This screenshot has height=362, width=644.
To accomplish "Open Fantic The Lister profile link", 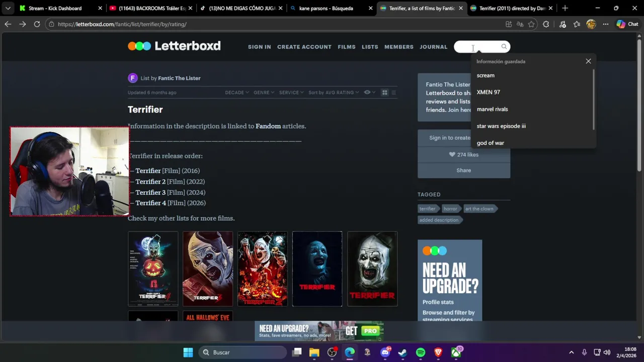I will [179, 78].
